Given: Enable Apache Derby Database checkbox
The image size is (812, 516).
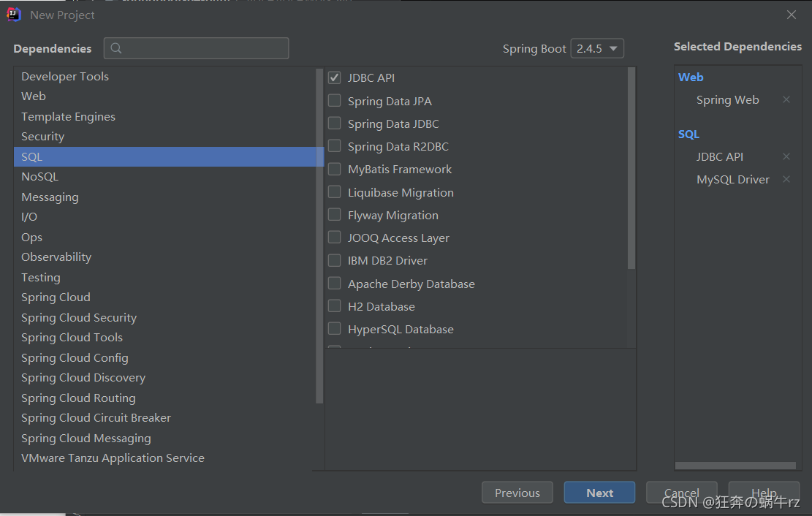Looking at the screenshot, I should pyautogui.click(x=335, y=284).
